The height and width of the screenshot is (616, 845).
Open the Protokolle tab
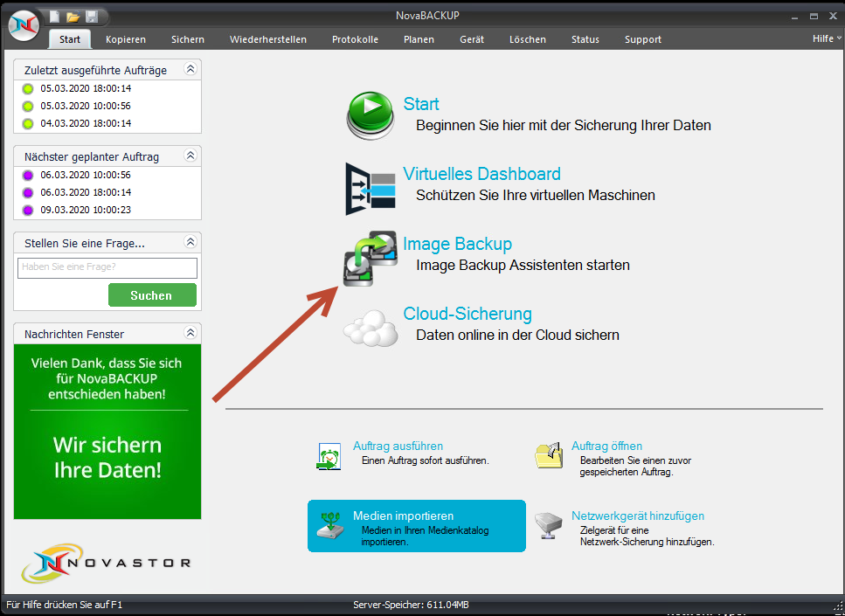[355, 39]
